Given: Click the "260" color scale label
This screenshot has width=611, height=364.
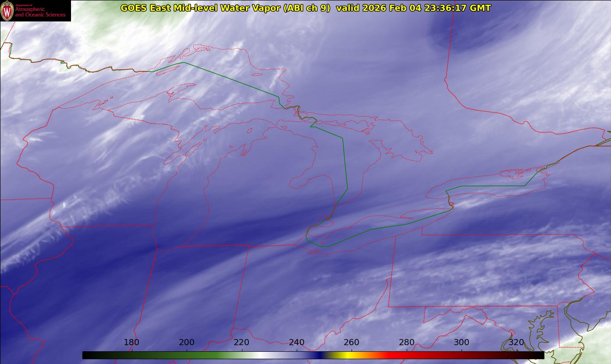Looking at the screenshot, I should coord(352,342).
